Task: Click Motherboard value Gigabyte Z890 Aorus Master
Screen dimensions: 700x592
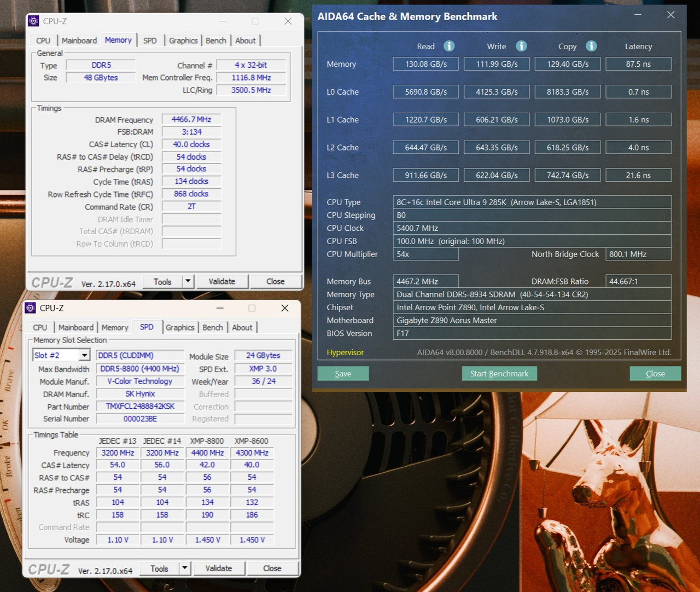Action: coord(532,320)
